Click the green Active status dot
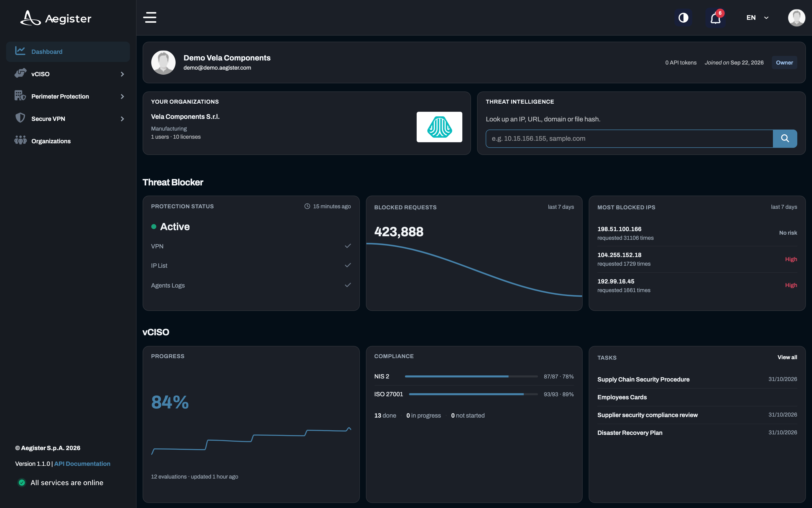Image resolution: width=812 pixels, height=508 pixels. click(x=154, y=227)
